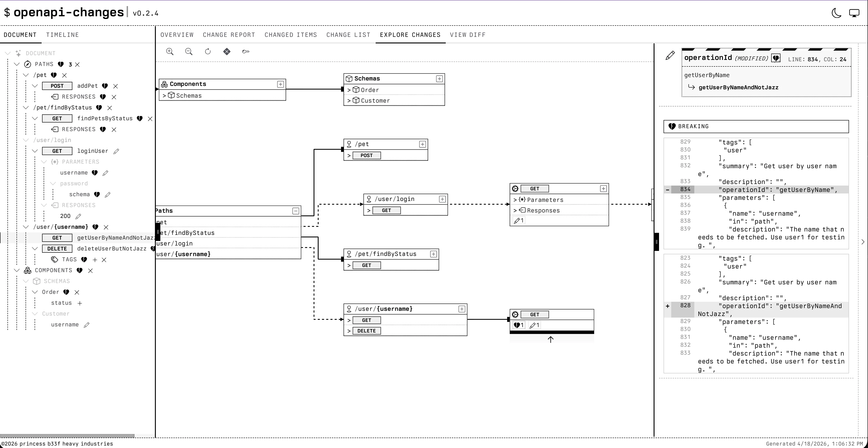Click the Customer schema row in Schemas node
The height and width of the screenshot is (448, 868).
point(375,101)
